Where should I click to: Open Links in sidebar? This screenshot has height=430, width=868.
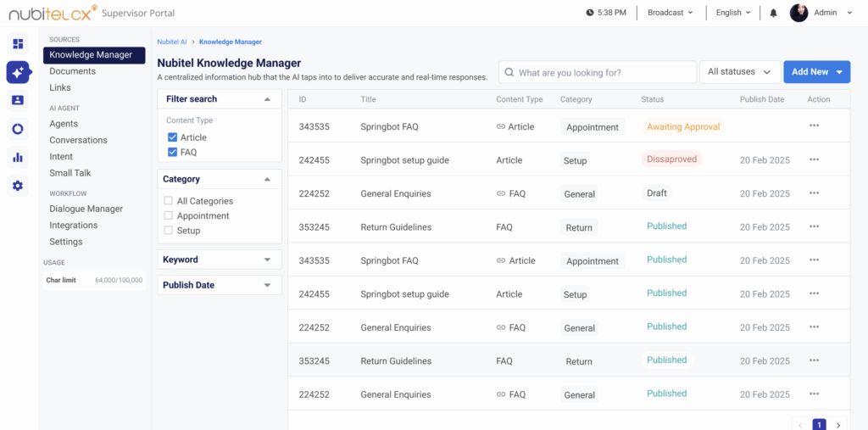pyautogui.click(x=60, y=87)
